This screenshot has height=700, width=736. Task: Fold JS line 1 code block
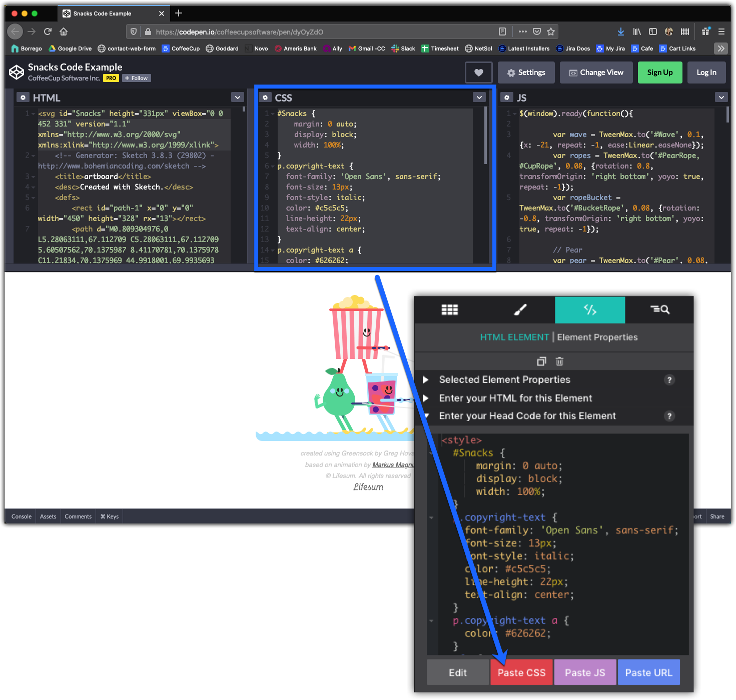[x=515, y=114]
